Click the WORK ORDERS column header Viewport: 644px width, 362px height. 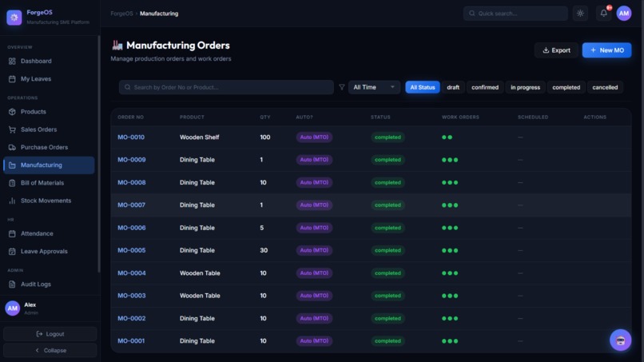point(460,117)
